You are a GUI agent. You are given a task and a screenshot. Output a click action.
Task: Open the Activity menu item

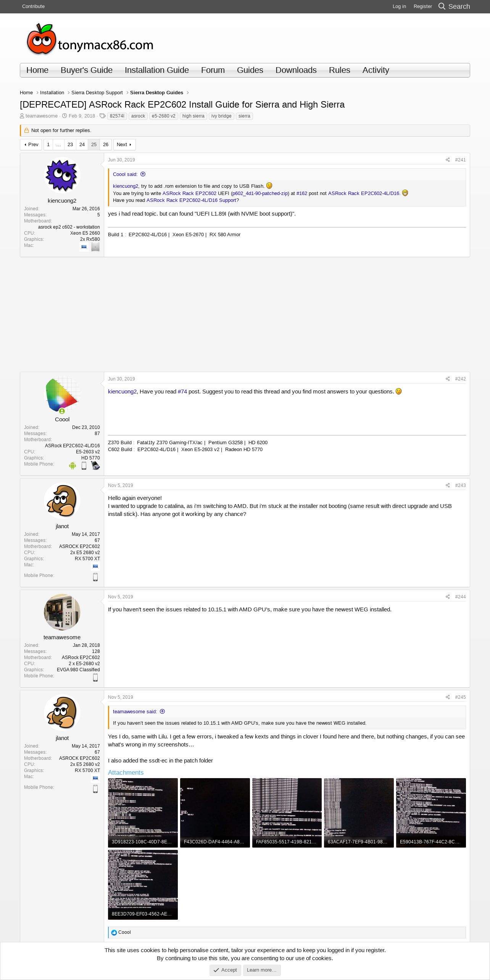tap(376, 70)
